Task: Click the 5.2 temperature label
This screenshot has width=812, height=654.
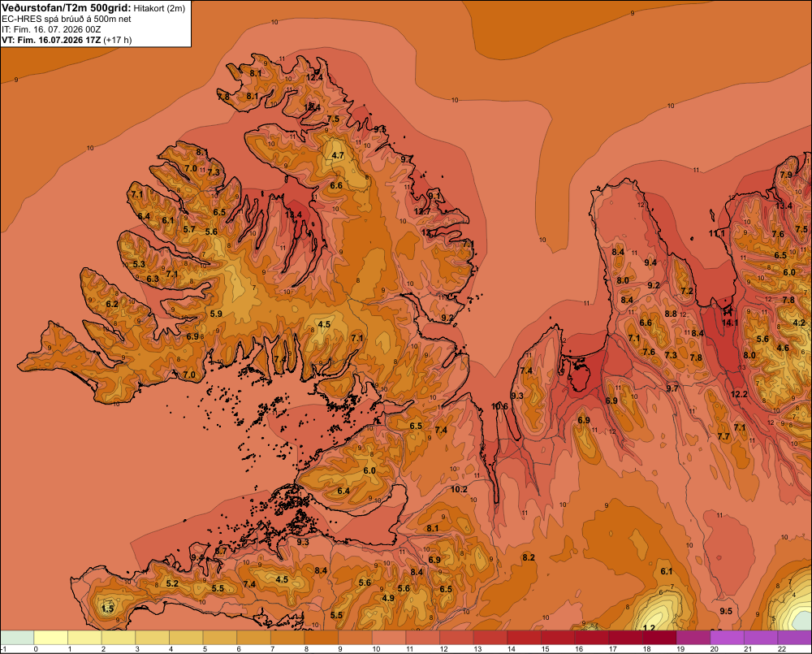Action: (x=172, y=583)
